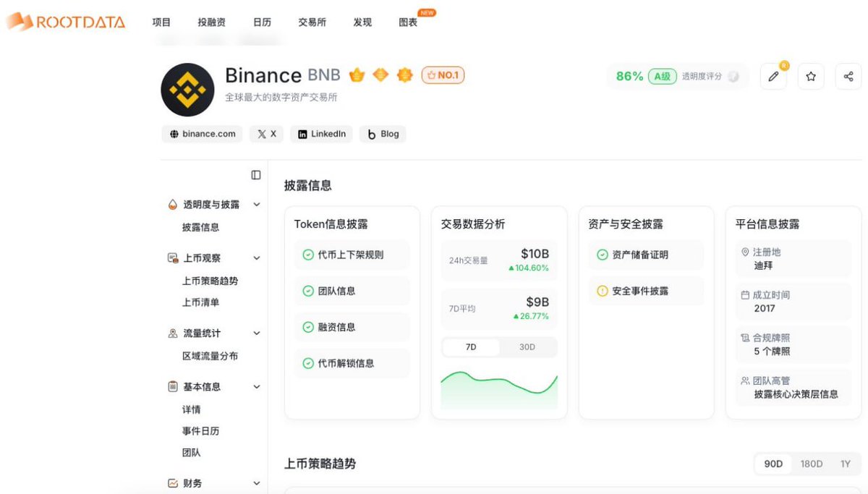
Task: Select 团队 in the sidebar
Action: point(191,453)
